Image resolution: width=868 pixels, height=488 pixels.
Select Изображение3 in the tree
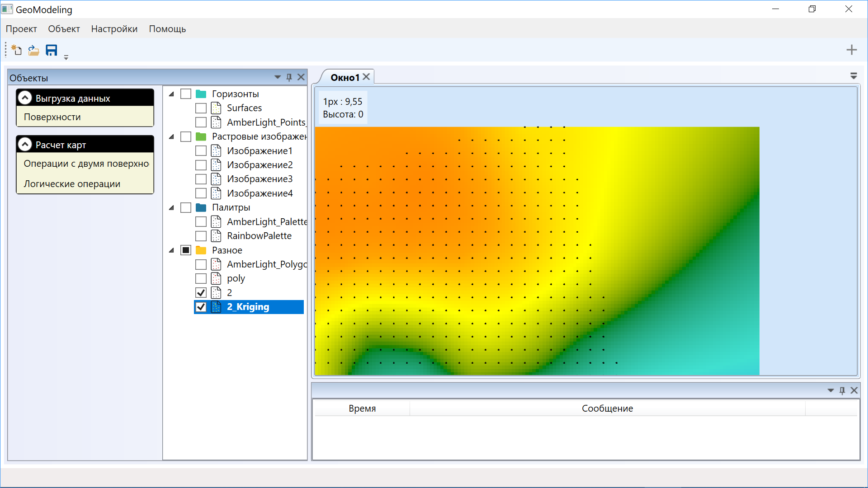259,179
